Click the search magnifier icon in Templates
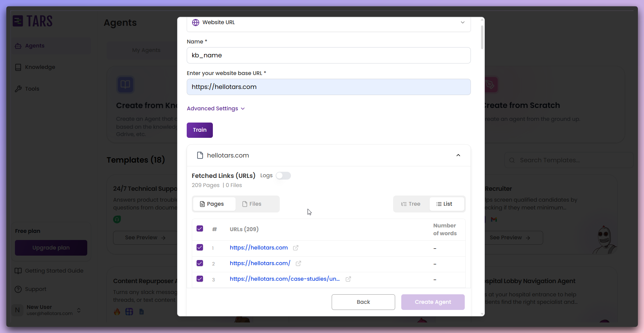This screenshot has height=333, width=644. point(512,160)
